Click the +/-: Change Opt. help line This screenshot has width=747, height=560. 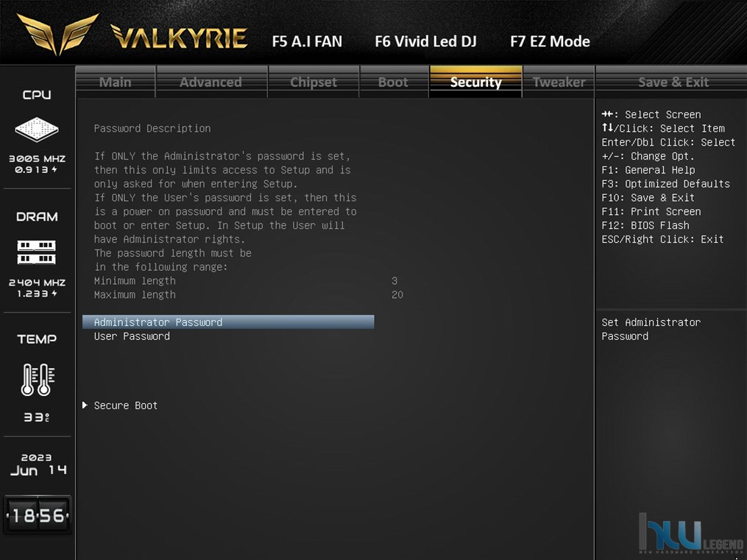click(648, 156)
